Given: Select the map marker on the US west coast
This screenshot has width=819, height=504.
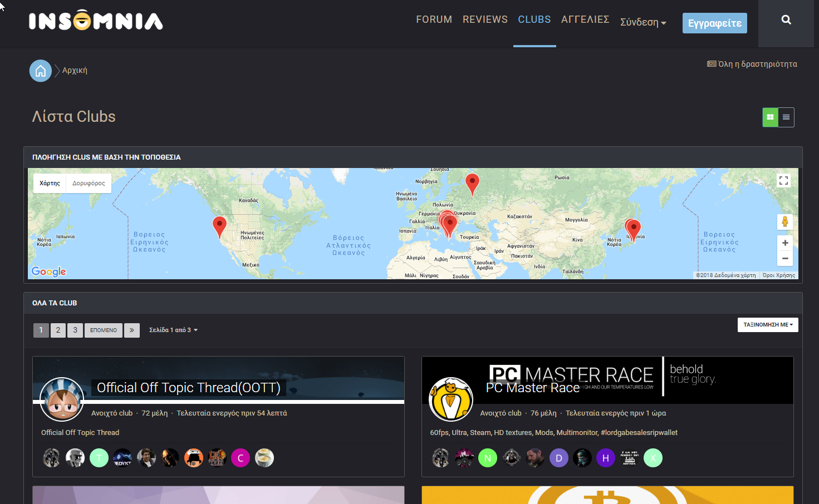Looking at the screenshot, I should [219, 227].
